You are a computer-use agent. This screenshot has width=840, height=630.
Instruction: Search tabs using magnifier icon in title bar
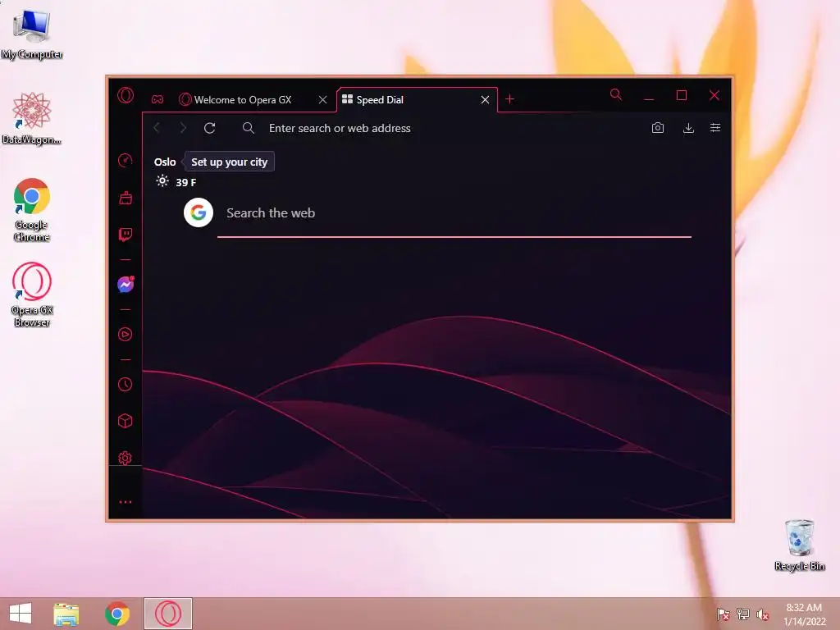pos(616,95)
